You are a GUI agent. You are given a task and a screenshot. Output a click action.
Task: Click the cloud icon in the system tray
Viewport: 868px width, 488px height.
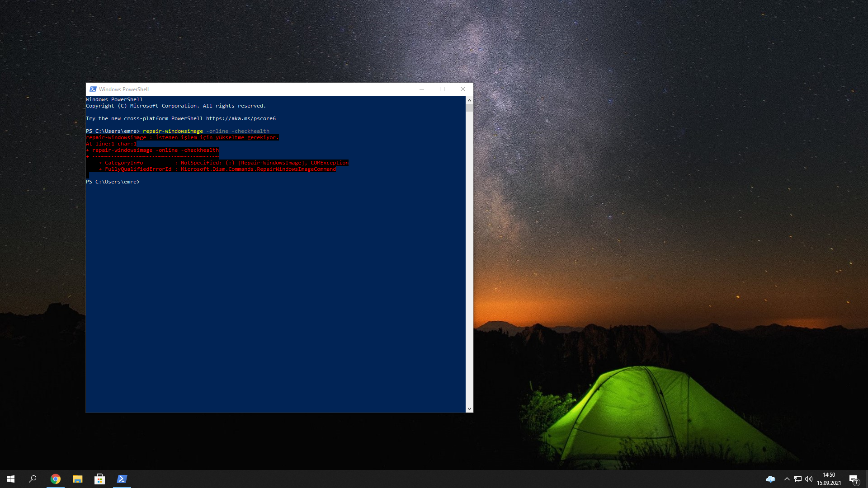tap(771, 479)
